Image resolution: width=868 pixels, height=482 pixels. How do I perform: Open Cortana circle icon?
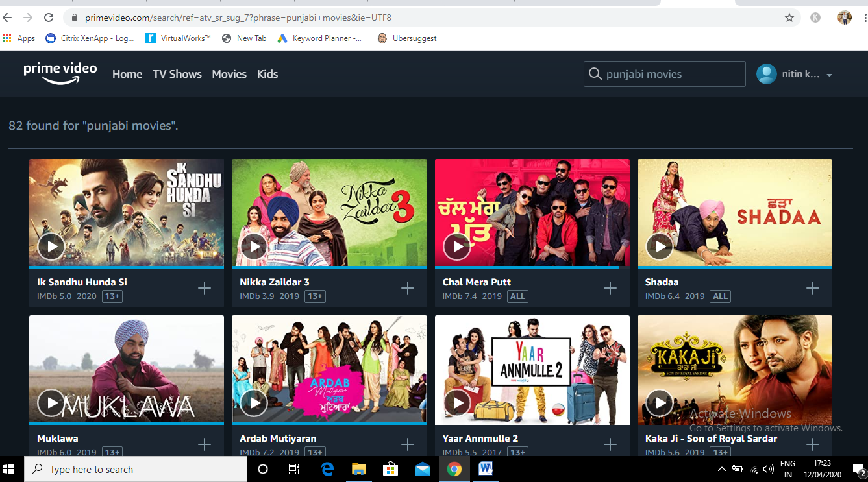coord(263,469)
